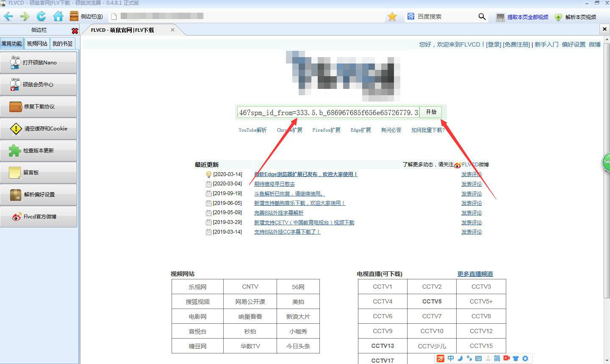Open 打开硕鼠Nano from sidebar
This screenshot has width=610, height=364.
click(39, 62)
